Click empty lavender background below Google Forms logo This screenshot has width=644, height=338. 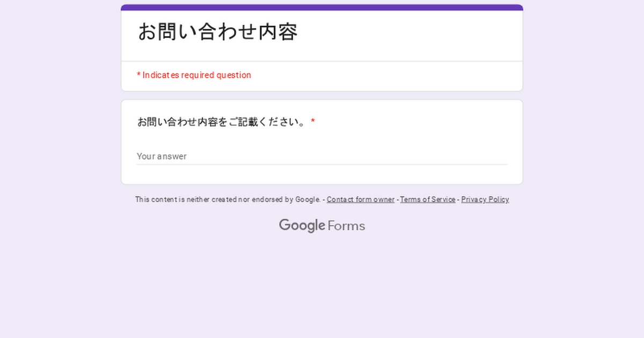[x=322, y=284]
